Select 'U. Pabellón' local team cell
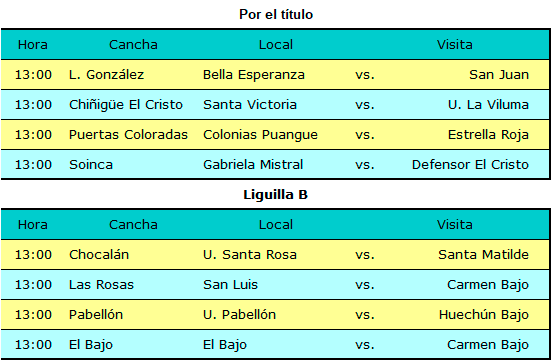Image resolution: width=551 pixels, height=360 pixels. tap(240, 314)
